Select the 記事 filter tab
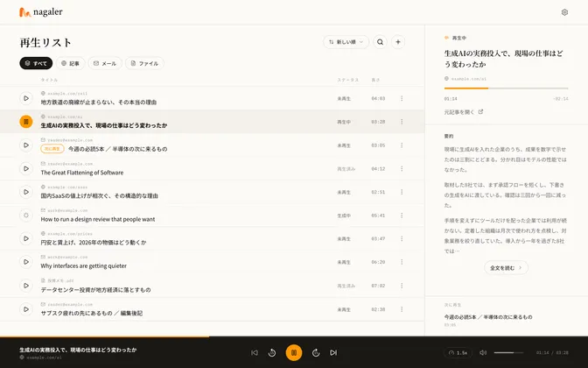Image resolution: width=588 pixels, height=368 pixels. (71, 63)
